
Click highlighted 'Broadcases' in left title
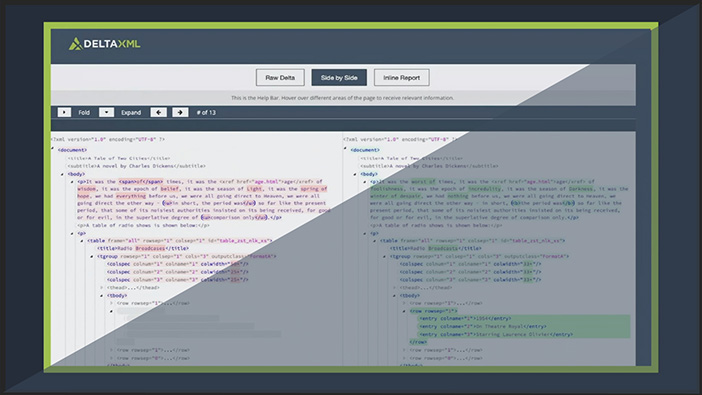click(150, 249)
